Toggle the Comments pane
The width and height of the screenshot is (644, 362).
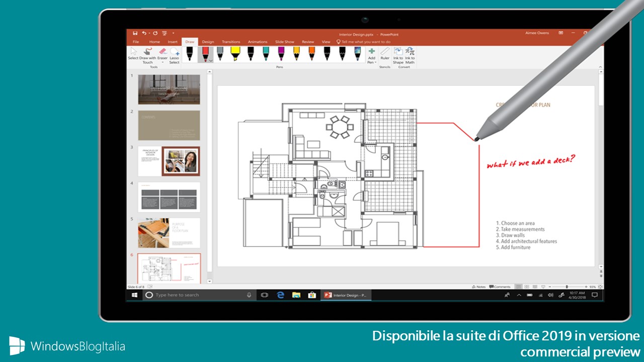tap(500, 287)
